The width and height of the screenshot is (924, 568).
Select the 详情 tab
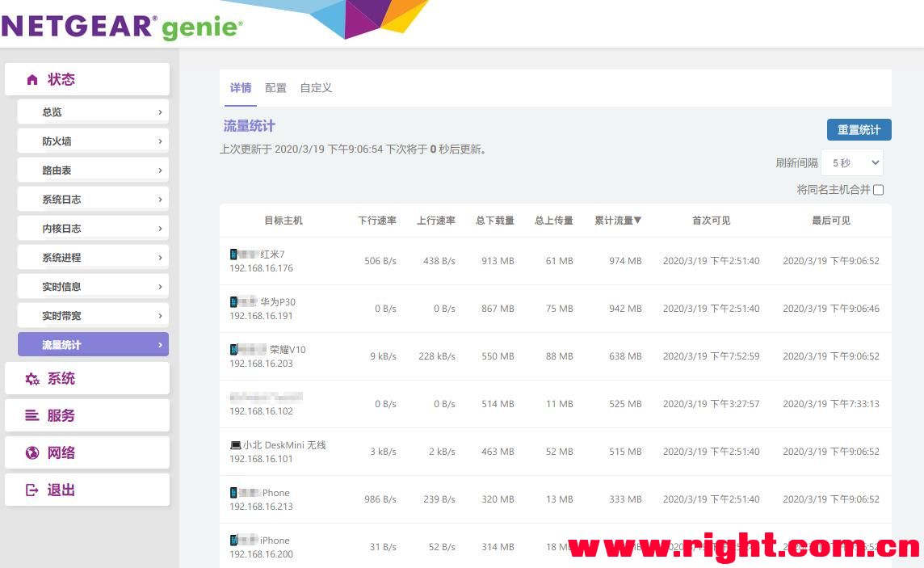(x=241, y=88)
